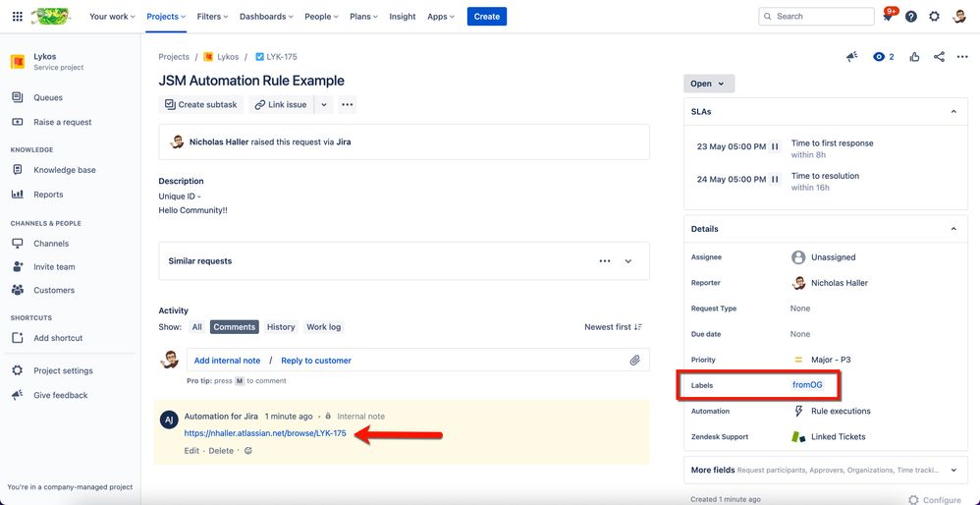This screenshot has height=505, width=980.
Task: Open Link issue dropdown arrow
Action: pyautogui.click(x=324, y=104)
